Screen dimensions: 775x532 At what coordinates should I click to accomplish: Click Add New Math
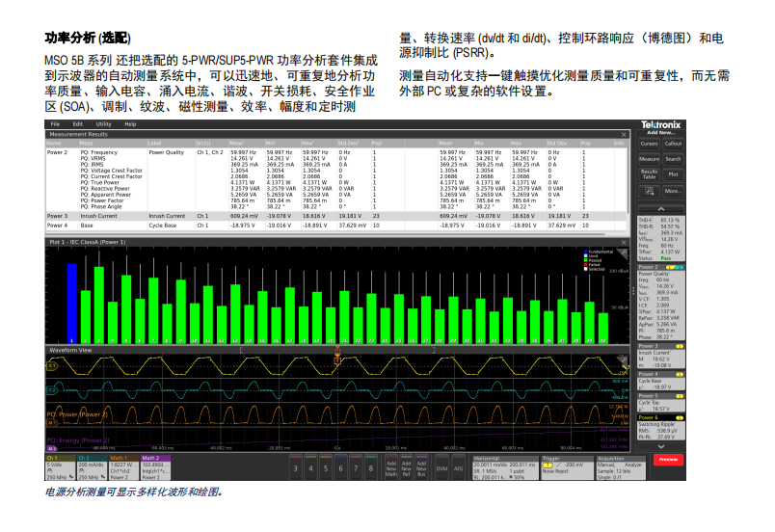pos(391,467)
